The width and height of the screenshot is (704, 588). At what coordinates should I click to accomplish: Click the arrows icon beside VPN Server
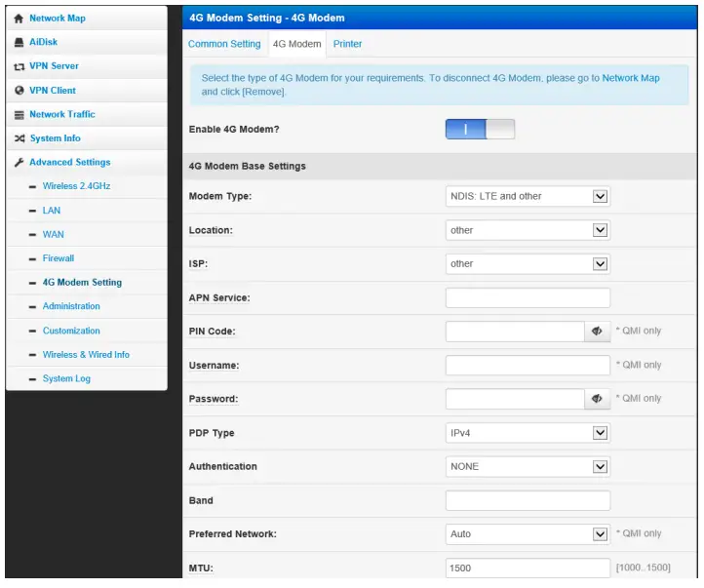pos(19,66)
